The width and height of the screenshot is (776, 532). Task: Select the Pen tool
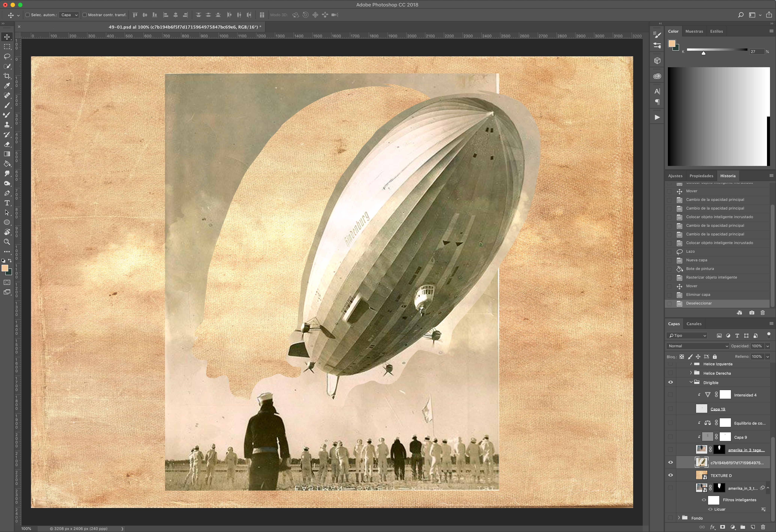7,193
